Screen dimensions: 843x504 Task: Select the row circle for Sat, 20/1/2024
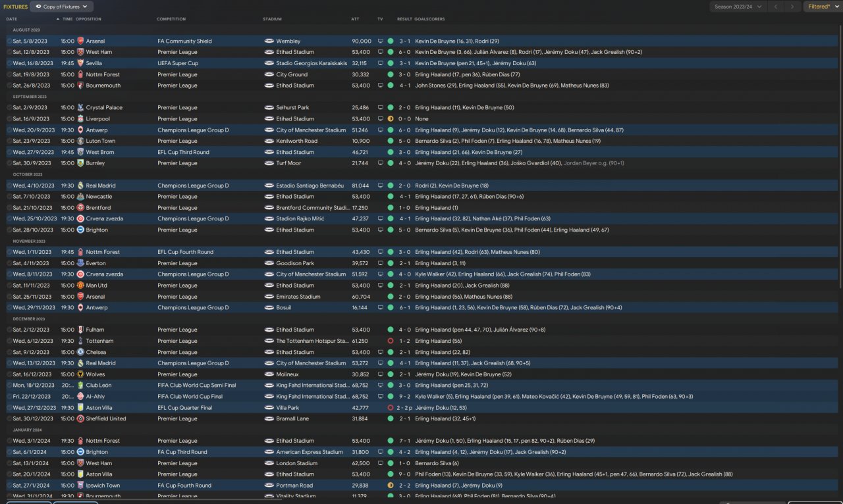[x=9, y=474]
